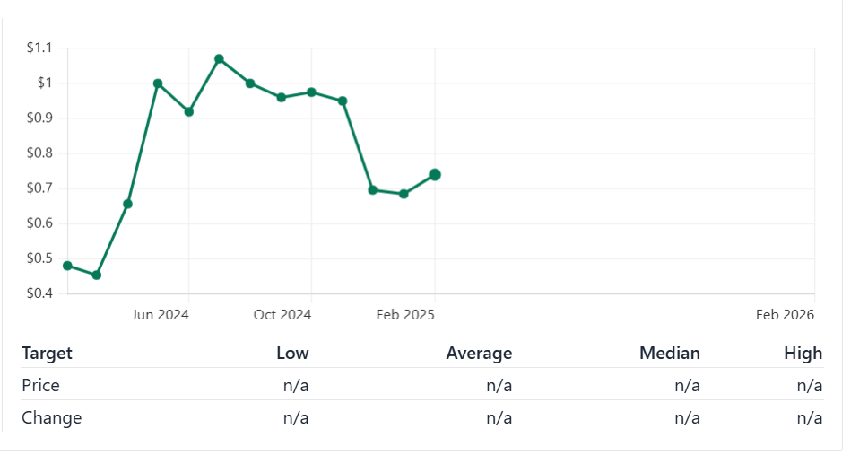Click the large final data point at Feb 2025
The width and height of the screenshot is (868, 455).
[435, 175]
